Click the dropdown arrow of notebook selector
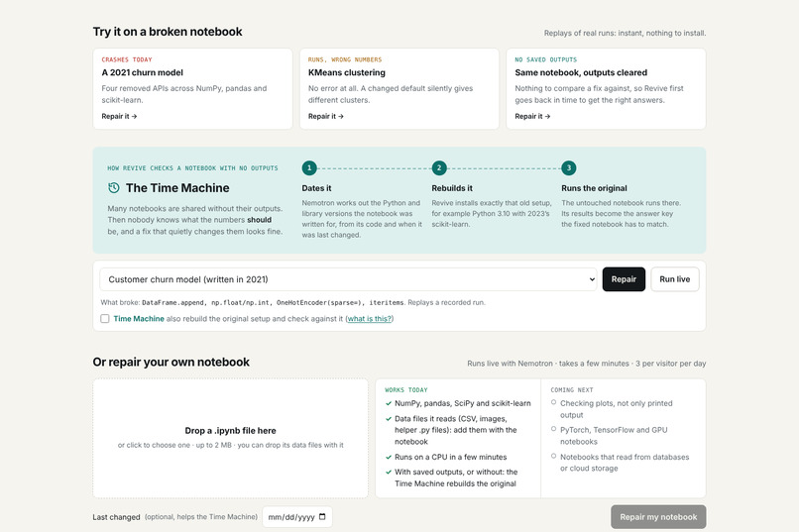799x532 pixels. 592,279
